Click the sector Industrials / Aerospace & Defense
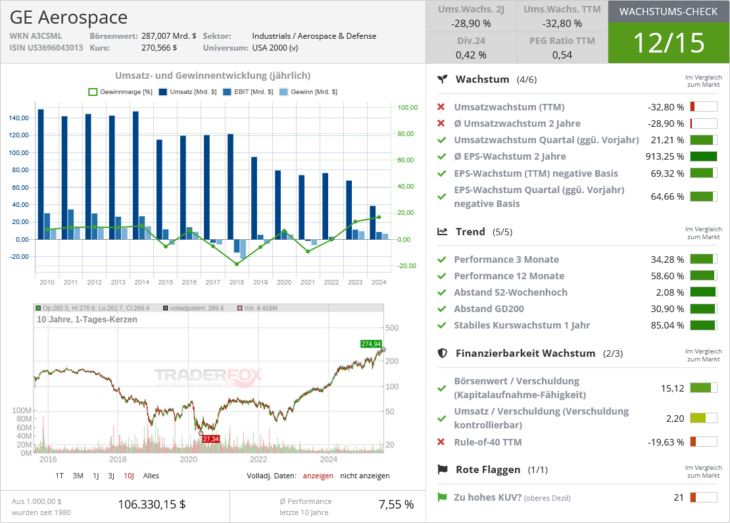Image resolution: width=730 pixels, height=523 pixels. point(314,36)
